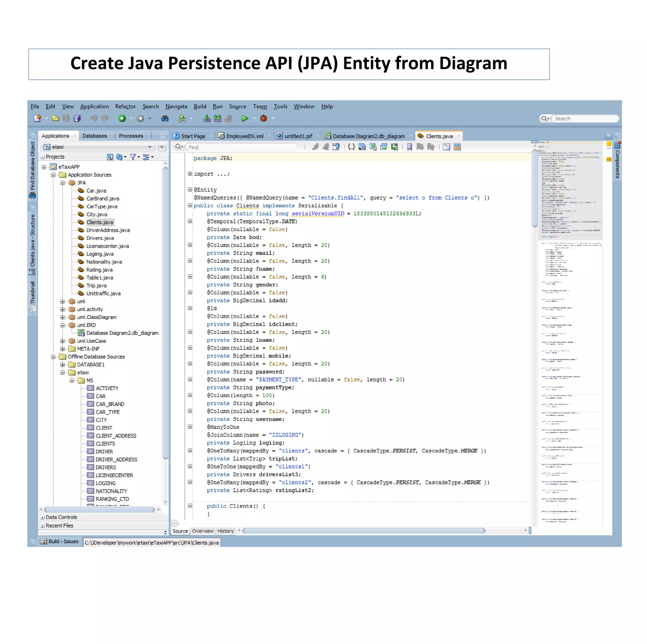
Task: Click the green Run play button
Action: (x=245, y=118)
